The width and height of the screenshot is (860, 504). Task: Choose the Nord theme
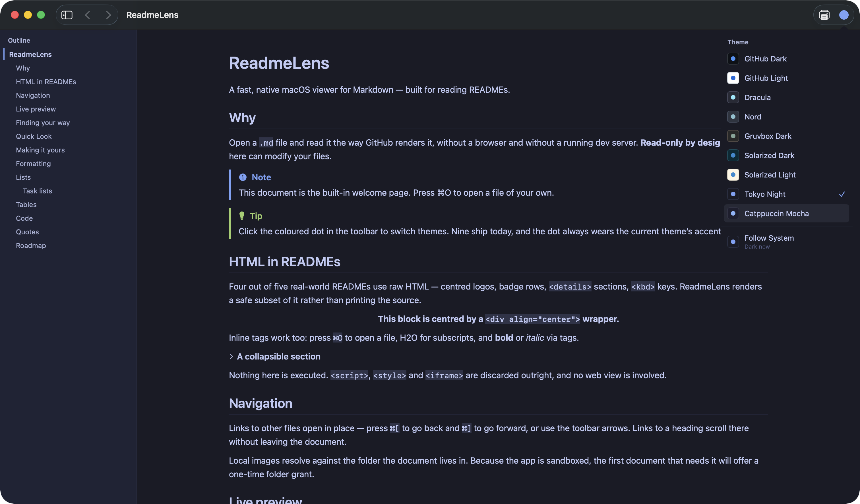[786, 117]
